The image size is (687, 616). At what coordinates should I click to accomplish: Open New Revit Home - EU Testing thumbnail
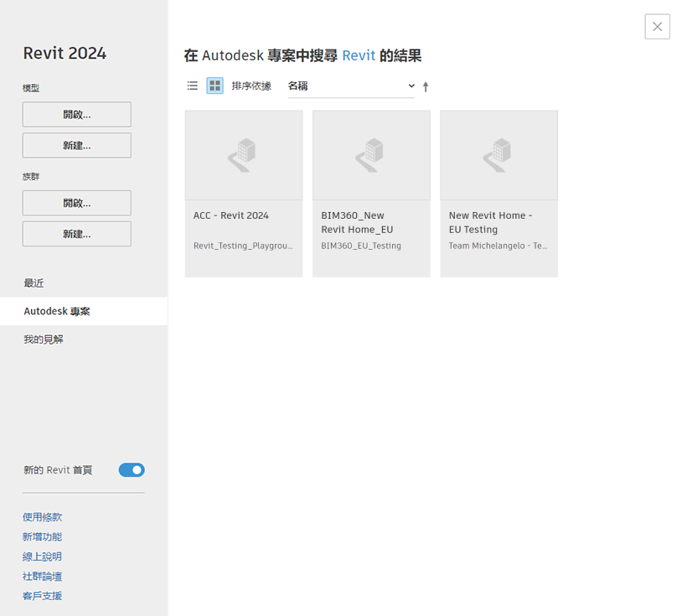click(x=498, y=155)
